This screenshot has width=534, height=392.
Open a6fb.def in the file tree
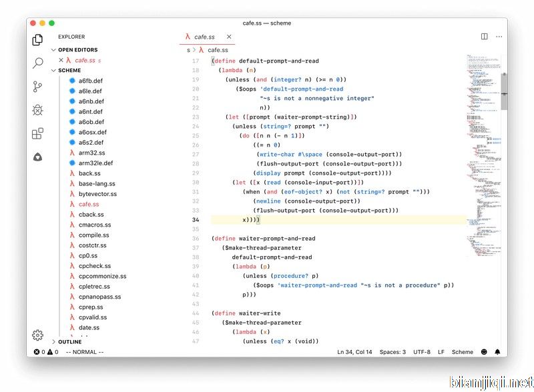(91, 81)
